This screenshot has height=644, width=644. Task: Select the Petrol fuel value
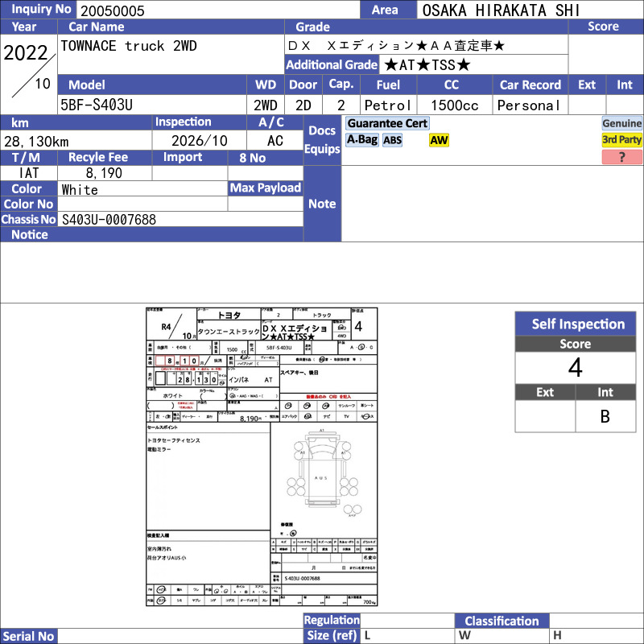coord(388,105)
